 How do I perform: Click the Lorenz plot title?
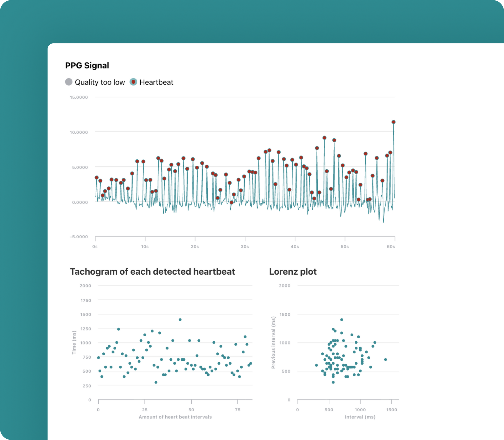293,271
